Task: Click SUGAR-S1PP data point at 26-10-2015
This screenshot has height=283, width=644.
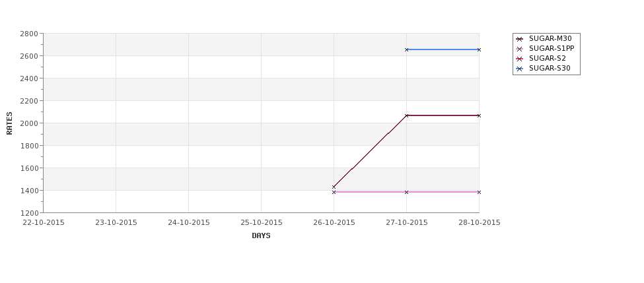Action: pos(334,192)
